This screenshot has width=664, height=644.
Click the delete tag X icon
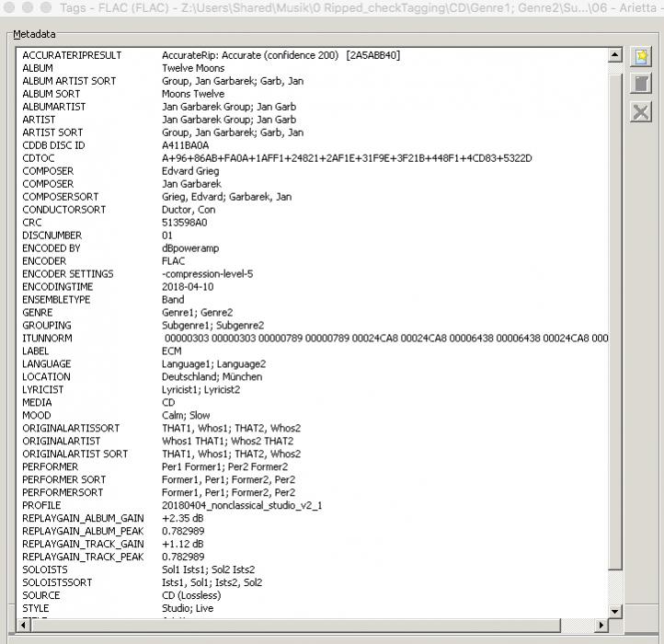pos(641,112)
